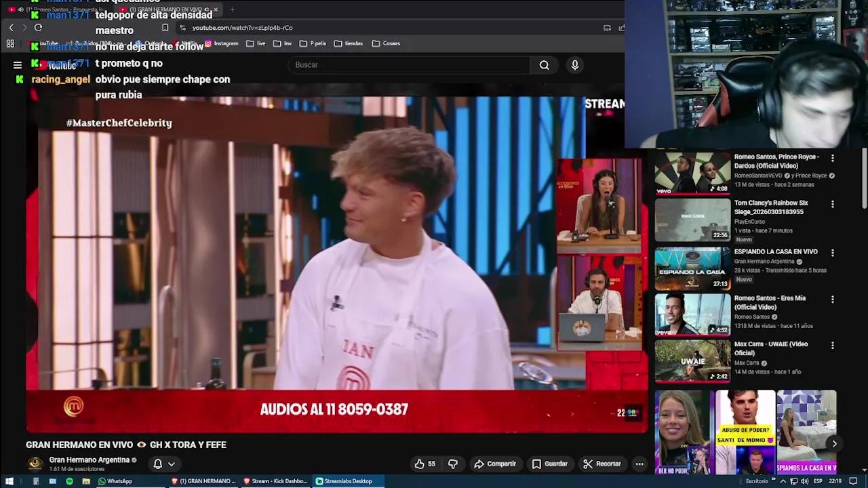Screen dimensions: 868x488
Task: Open the taskbar volume speaker control
Action: click(x=805, y=481)
